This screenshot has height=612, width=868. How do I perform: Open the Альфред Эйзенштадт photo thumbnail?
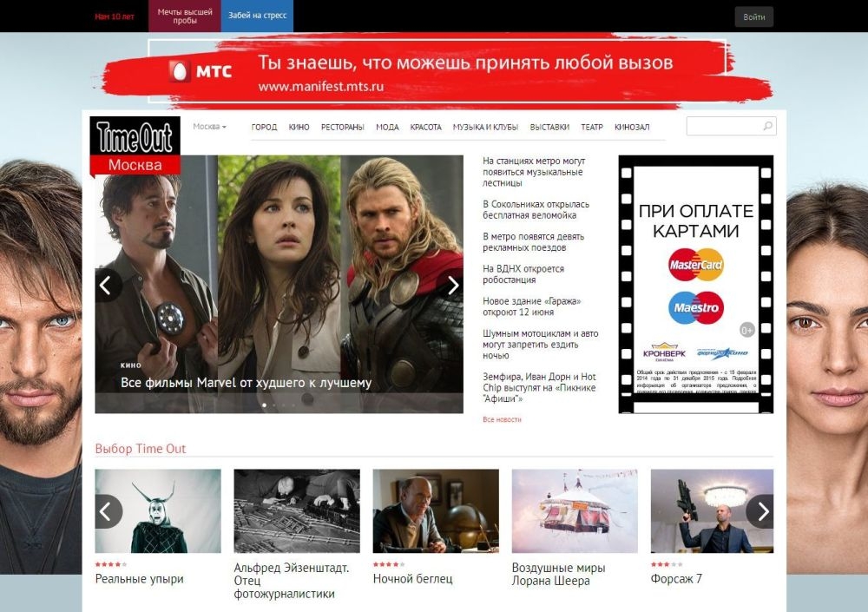[x=297, y=511]
